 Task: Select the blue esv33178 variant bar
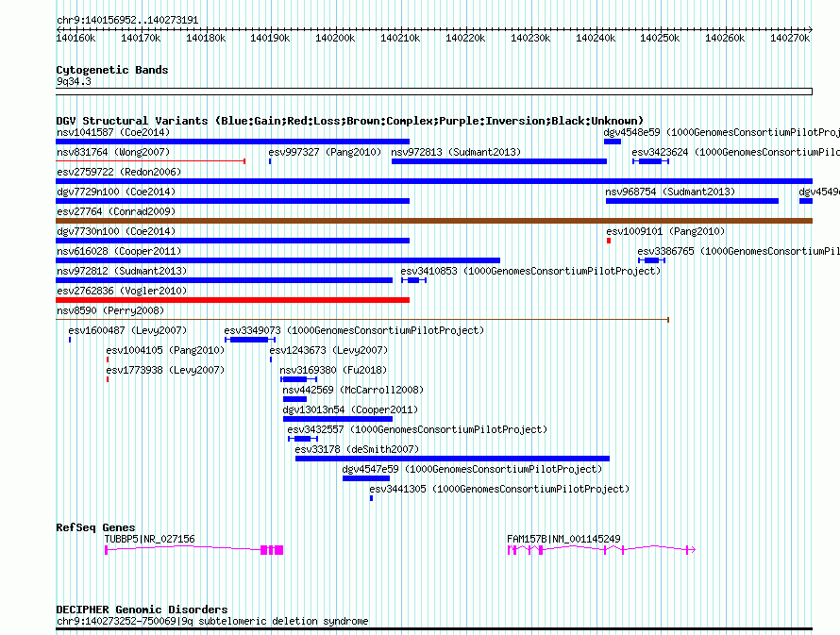coord(453,459)
